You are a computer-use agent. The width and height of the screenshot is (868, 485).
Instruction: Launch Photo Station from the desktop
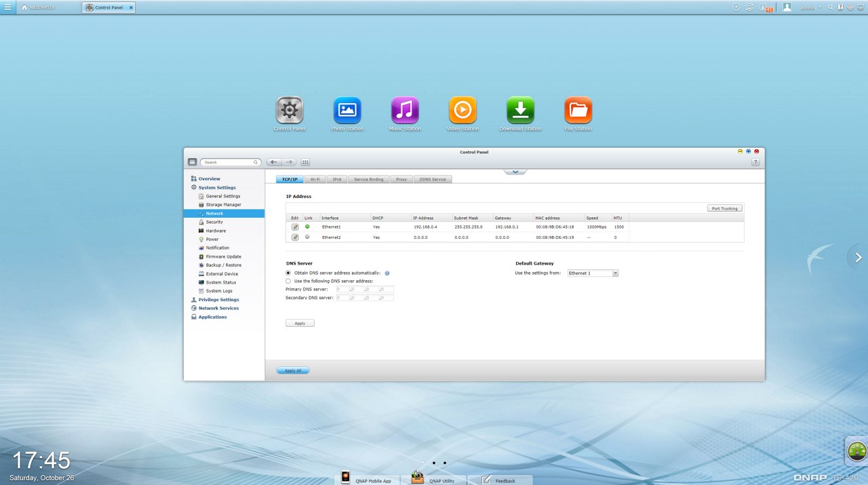tap(347, 111)
